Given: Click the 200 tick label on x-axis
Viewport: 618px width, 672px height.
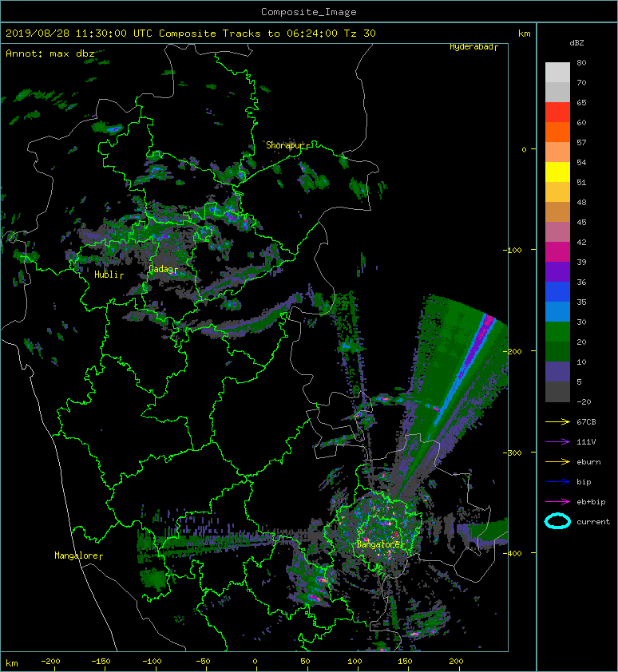Looking at the screenshot, I should 457,662.
